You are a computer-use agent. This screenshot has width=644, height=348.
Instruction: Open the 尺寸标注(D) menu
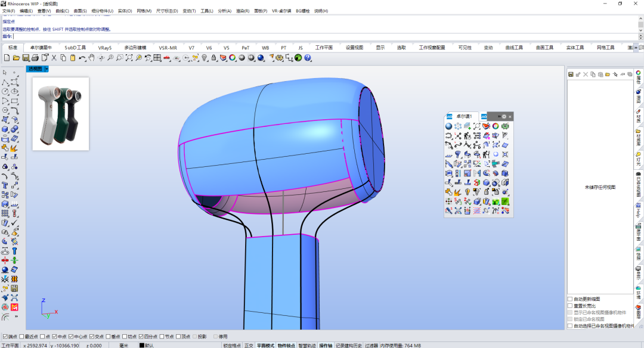167,11
